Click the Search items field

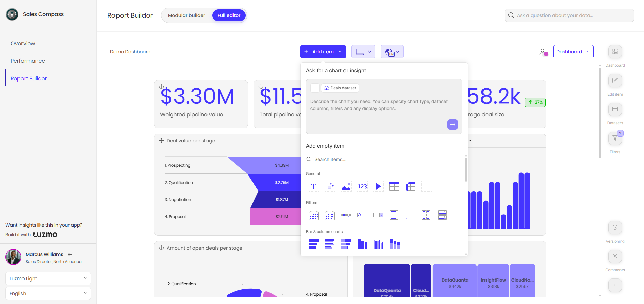point(383,159)
